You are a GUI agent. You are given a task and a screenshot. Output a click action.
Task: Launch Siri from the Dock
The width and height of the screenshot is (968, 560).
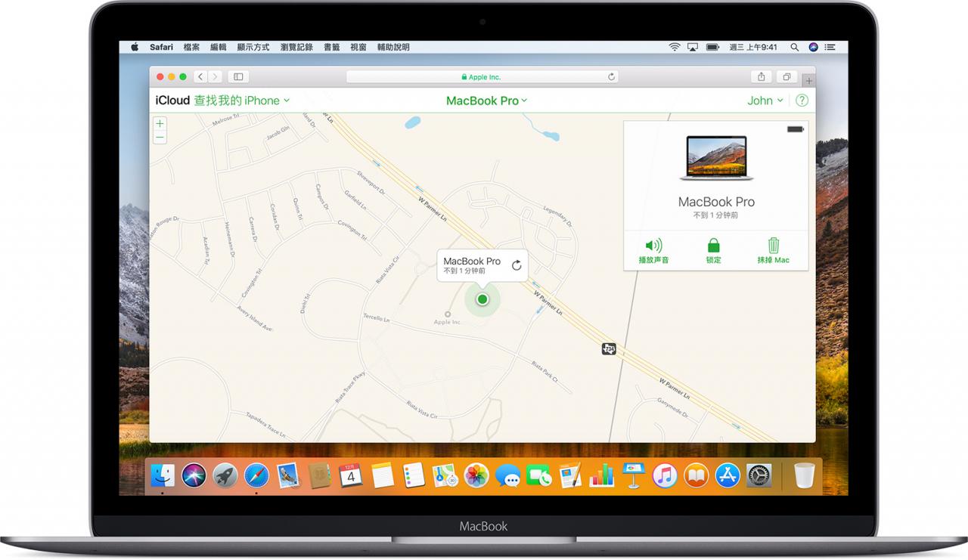[x=194, y=475]
